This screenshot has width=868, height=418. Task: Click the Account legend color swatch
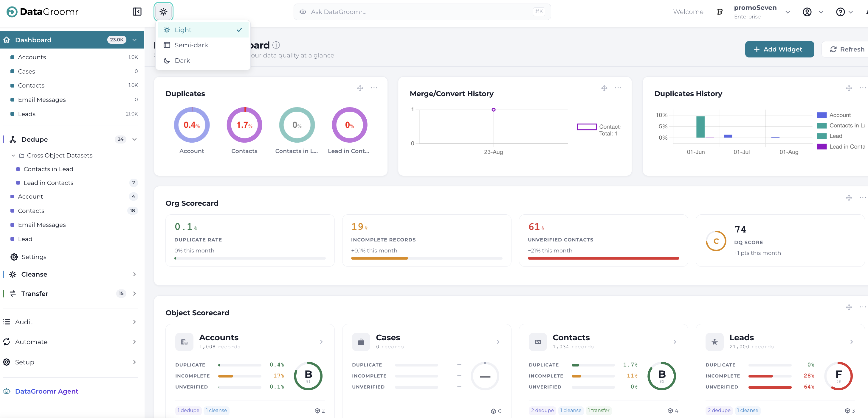tap(822, 115)
